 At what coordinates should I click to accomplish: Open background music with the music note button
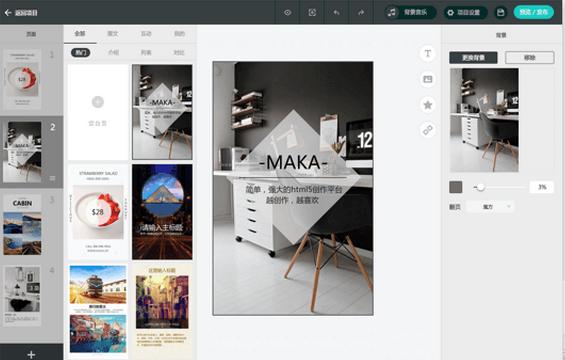click(x=410, y=13)
